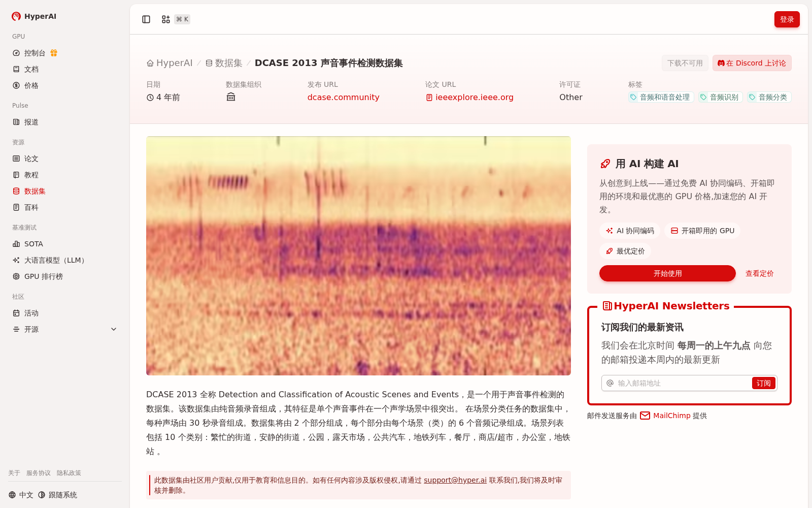Click 在 Discord 上讨论 button
The image size is (812, 508).
click(x=752, y=63)
